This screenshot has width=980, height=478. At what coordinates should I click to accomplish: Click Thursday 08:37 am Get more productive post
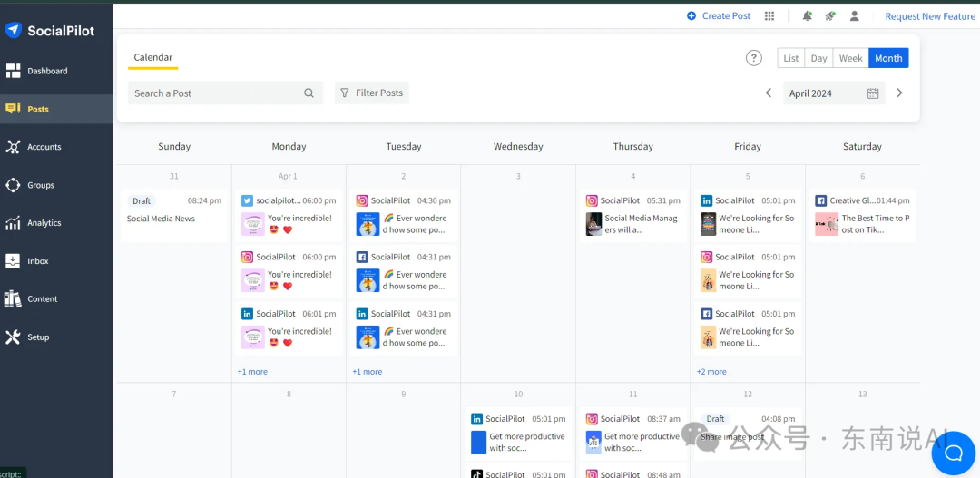coord(633,434)
